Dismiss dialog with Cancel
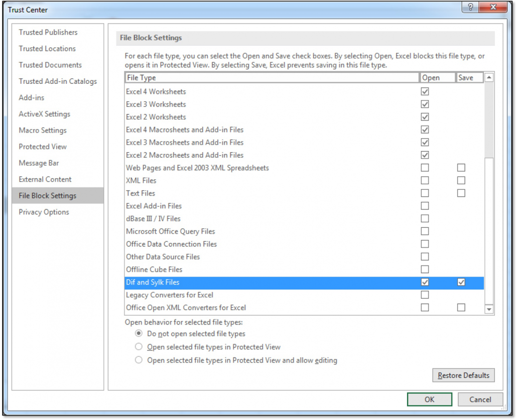Viewport: 517px width, 420px height. (x=480, y=399)
